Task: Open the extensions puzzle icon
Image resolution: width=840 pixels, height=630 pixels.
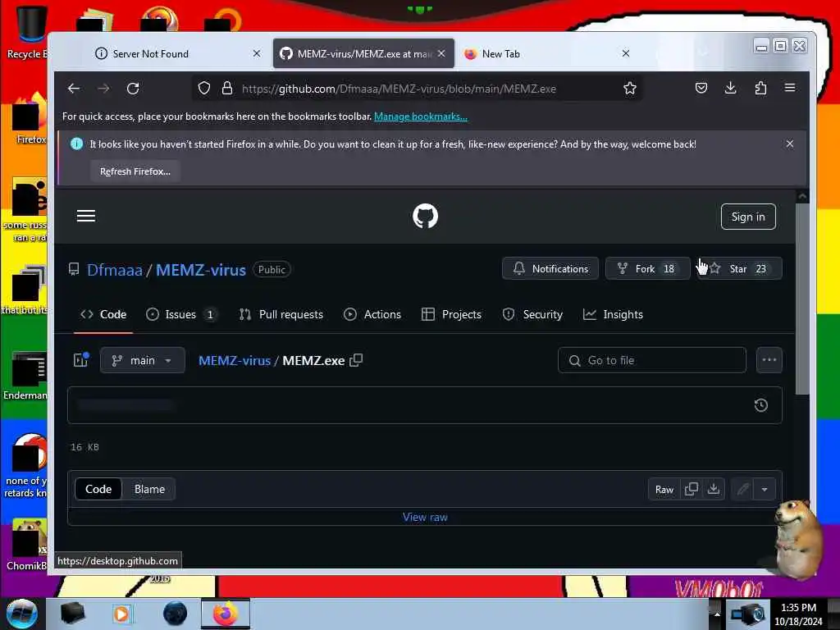Action: (760, 89)
